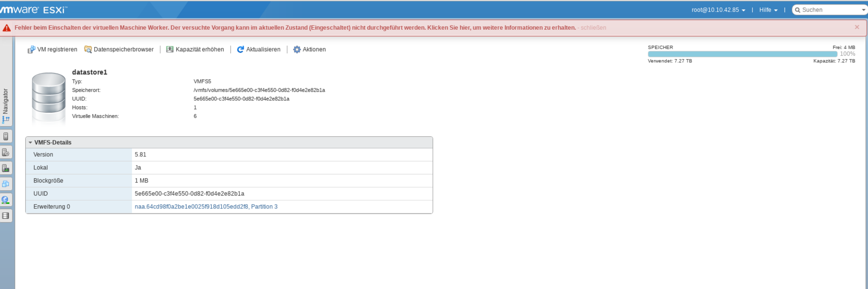
Task: Expand the Suchen search dropdown arrow
Action: [863, 10]
